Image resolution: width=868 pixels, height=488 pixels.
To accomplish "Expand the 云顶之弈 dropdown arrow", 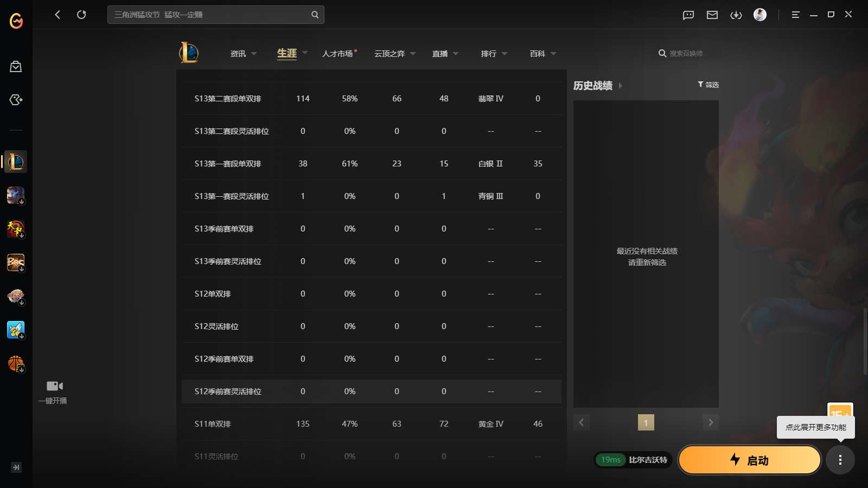I will point(413,54).
